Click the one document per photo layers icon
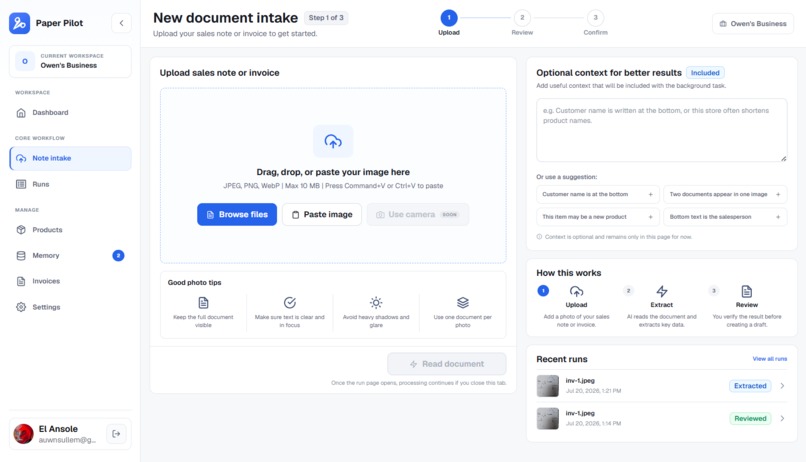 [463, 303]
